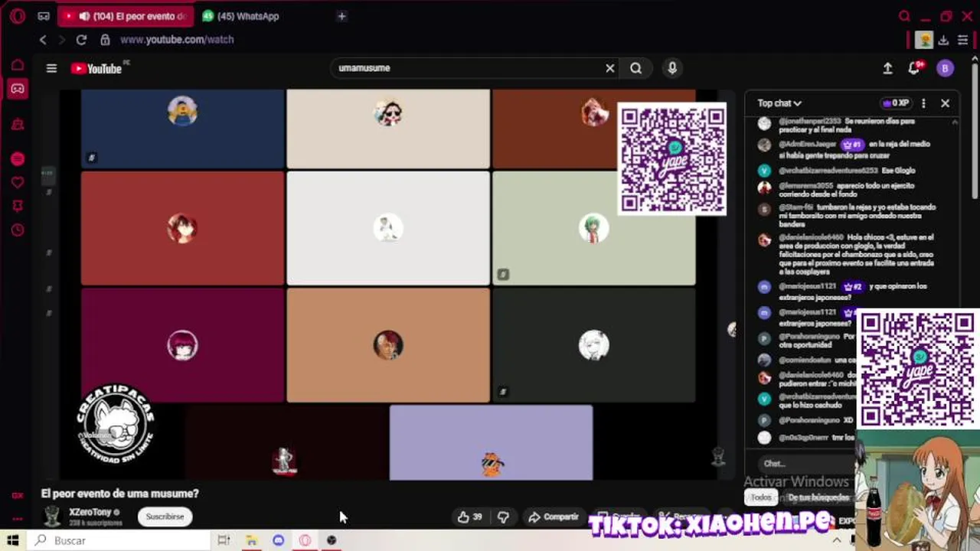Open Twitch icon in sidebar
The height and width of the screenshot is (551, 980).
(18, 124)
